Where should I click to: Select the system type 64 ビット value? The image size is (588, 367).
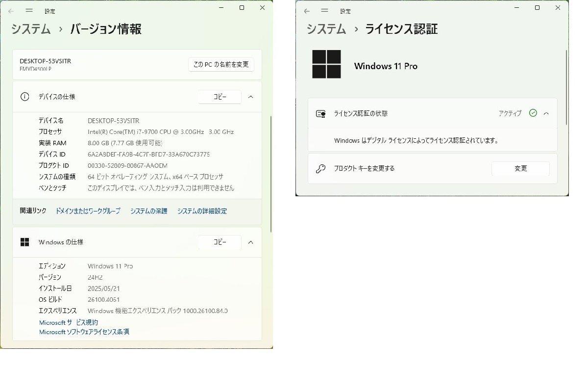point(155,177)
